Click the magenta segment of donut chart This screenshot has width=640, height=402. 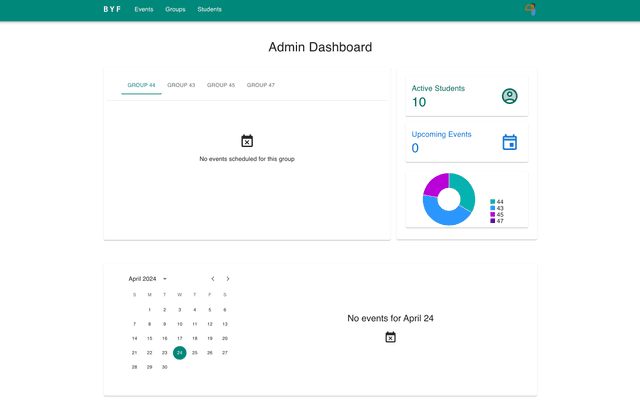pyautogui.click(x=436, y=184)
